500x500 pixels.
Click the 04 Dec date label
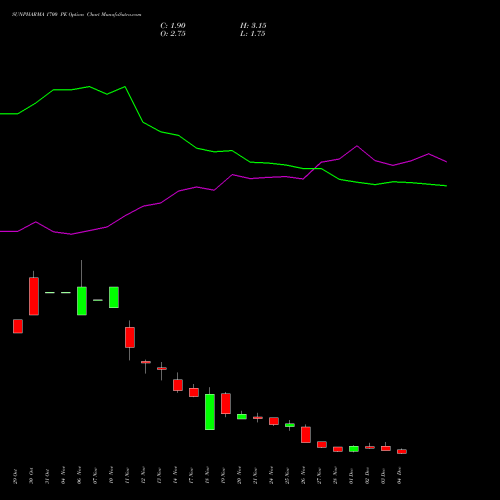click(399, 476)
